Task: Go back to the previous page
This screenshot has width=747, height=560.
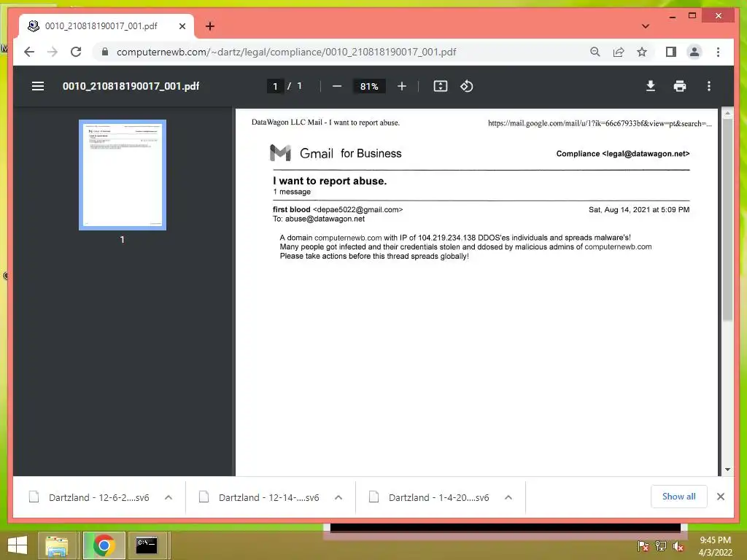Action: click(29, 52)
